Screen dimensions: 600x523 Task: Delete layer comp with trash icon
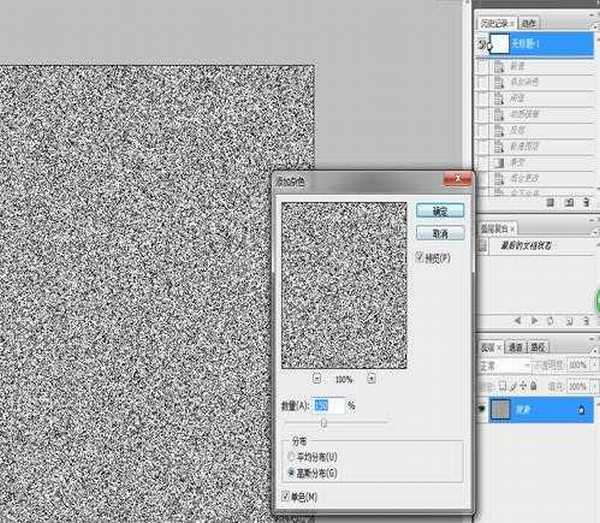[586, 321]
